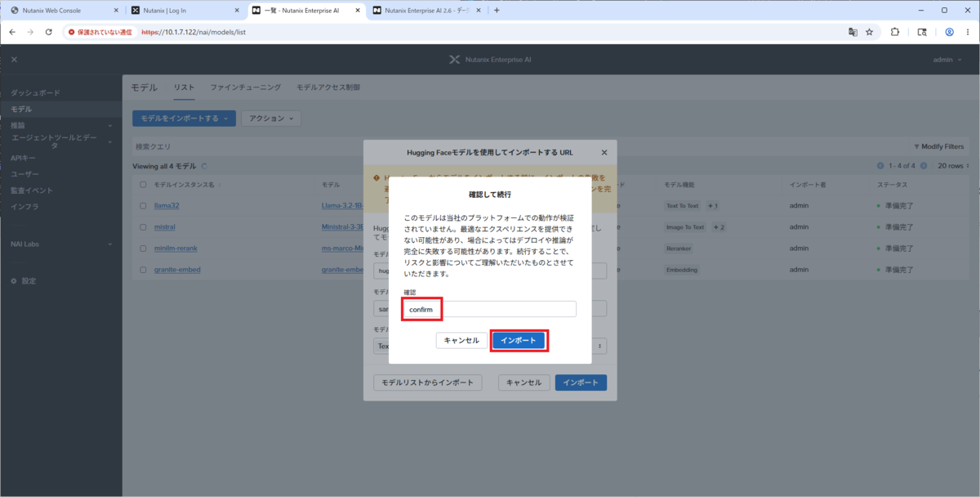Open the admin user dropdown

coord(947,59)
